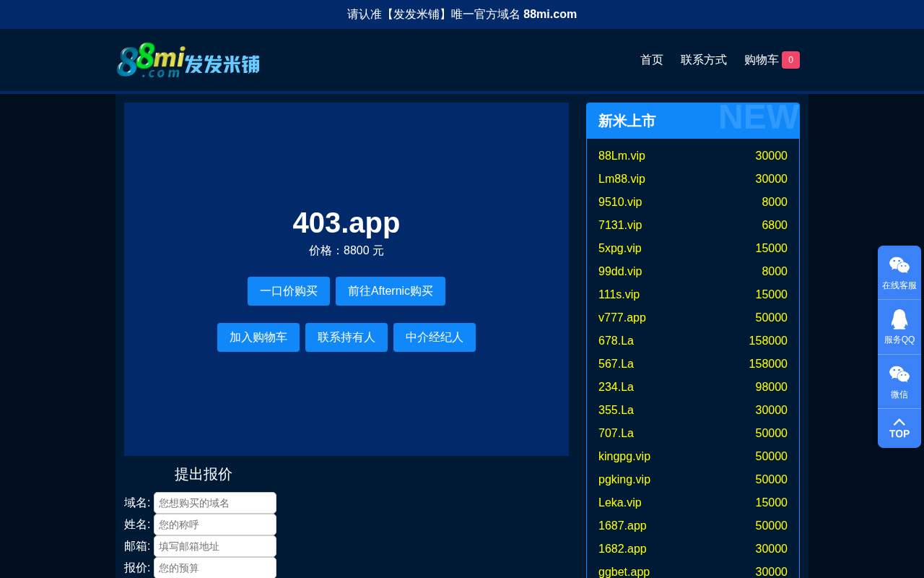View the 567.La domain listing
This screenshot has height=578, width=924.
(x=616, y=364)
